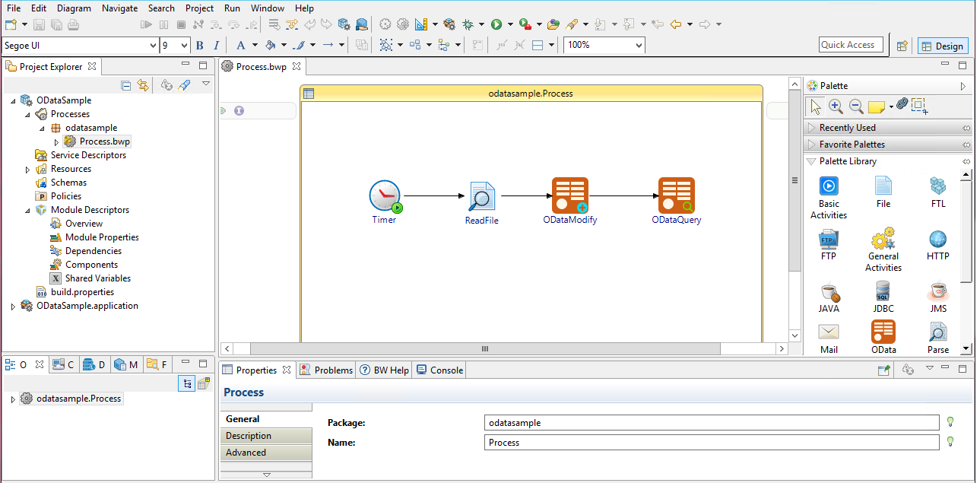Select the HTTP palette icon
This screenshot has height=483, width=980.
pyautogui.click(x=937, y=240)
